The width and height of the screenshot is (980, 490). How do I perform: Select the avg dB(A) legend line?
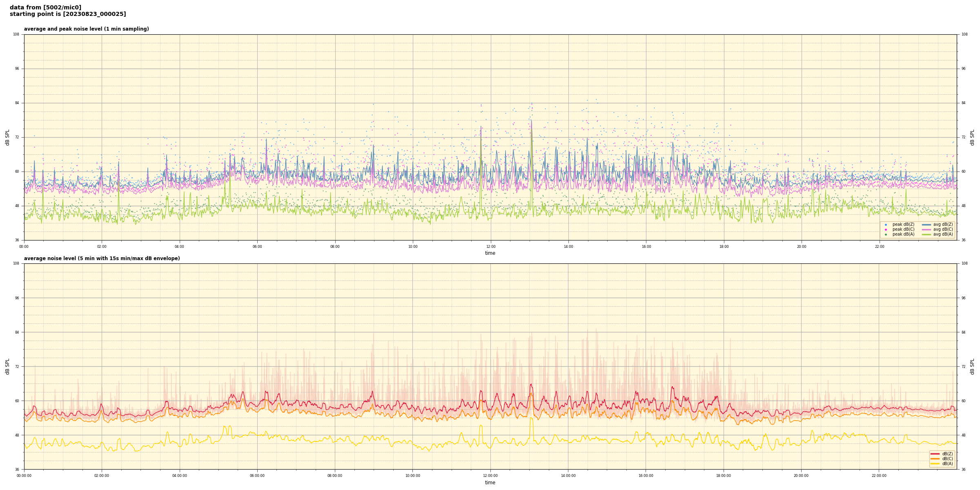[x=927, y=234]
